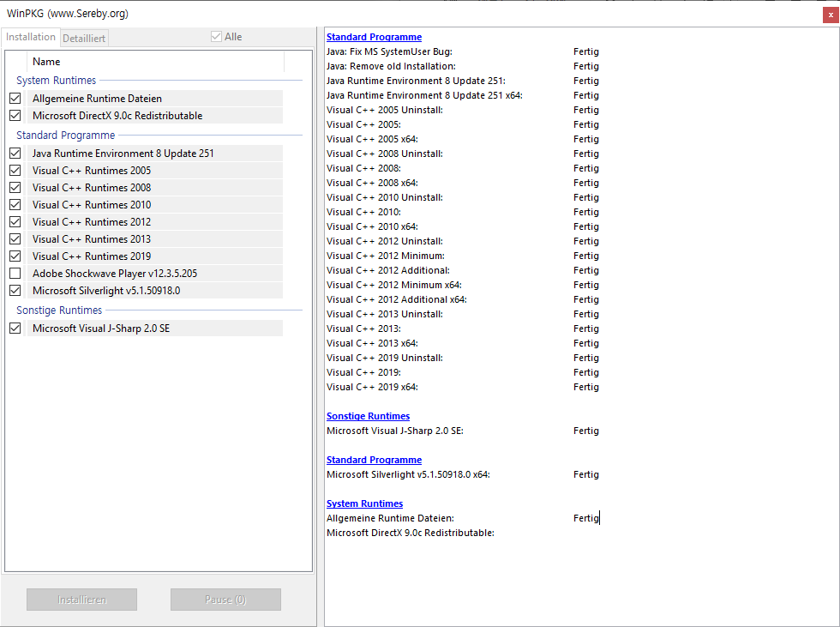
Task: Click 'Visual C++ 2008 x64:' log line
Action: tap(372, 182)
